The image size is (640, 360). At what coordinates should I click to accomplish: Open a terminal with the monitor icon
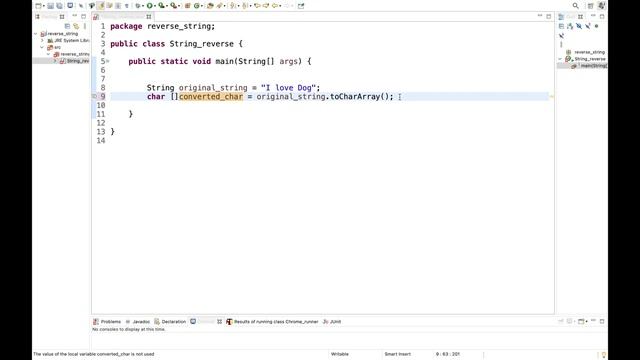(70, 6)
